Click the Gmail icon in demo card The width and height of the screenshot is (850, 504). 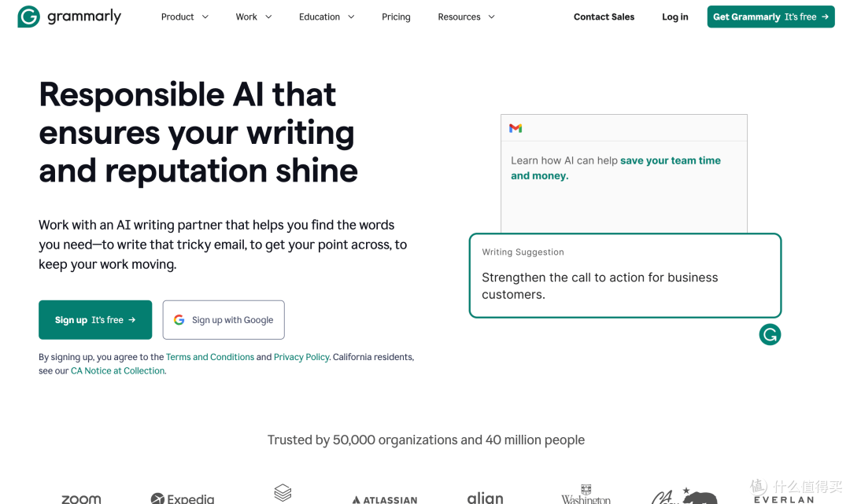pyautogui.click(x=516, y=128)
